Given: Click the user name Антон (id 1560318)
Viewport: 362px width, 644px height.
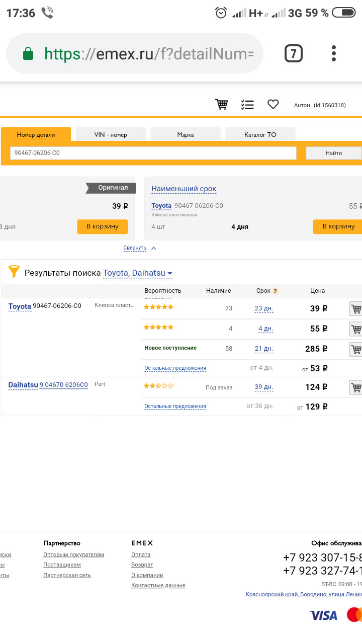Looking at the screenshot, I should pyautogui.click(x=320, y=105).
